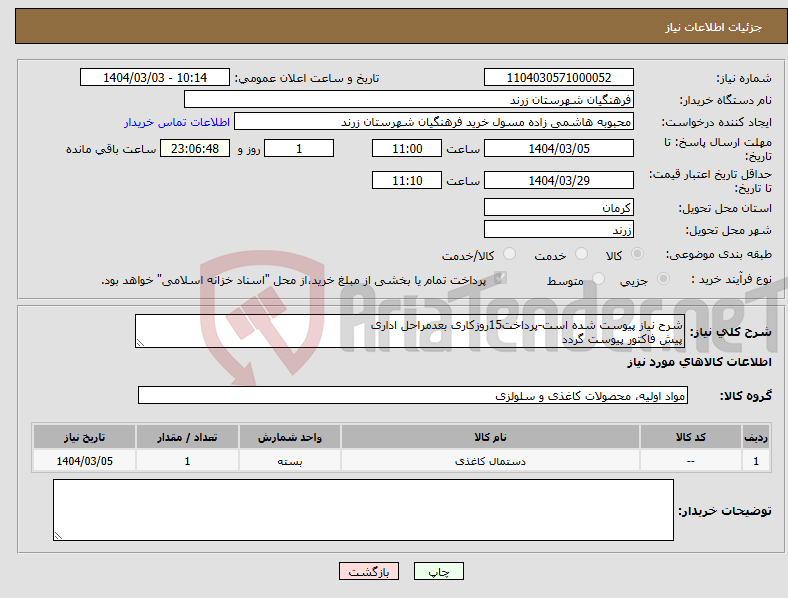This screenshot has height=598, width=788.
Task: Click the need number field 1104030571000052
Action: 558,77
